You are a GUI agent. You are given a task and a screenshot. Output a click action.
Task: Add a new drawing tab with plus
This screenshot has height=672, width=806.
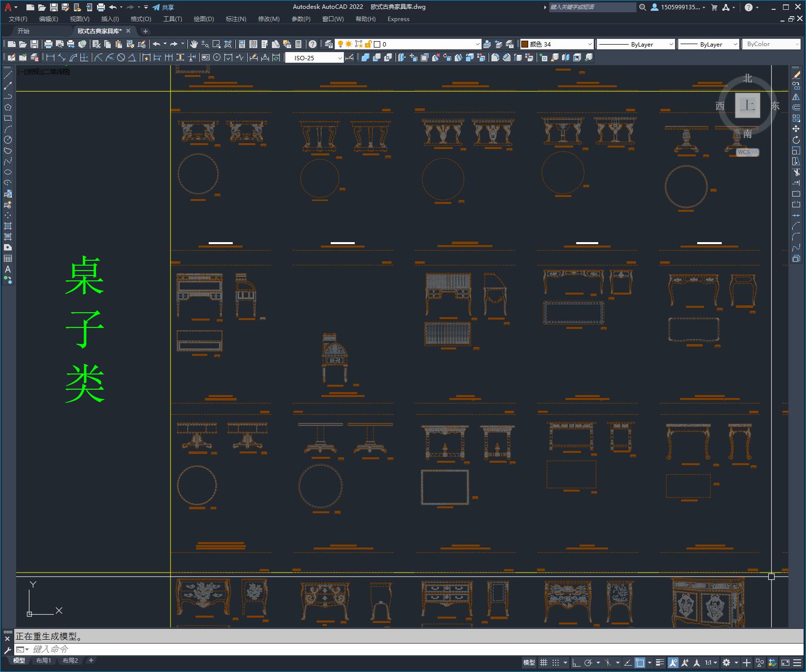coord(145,31)
